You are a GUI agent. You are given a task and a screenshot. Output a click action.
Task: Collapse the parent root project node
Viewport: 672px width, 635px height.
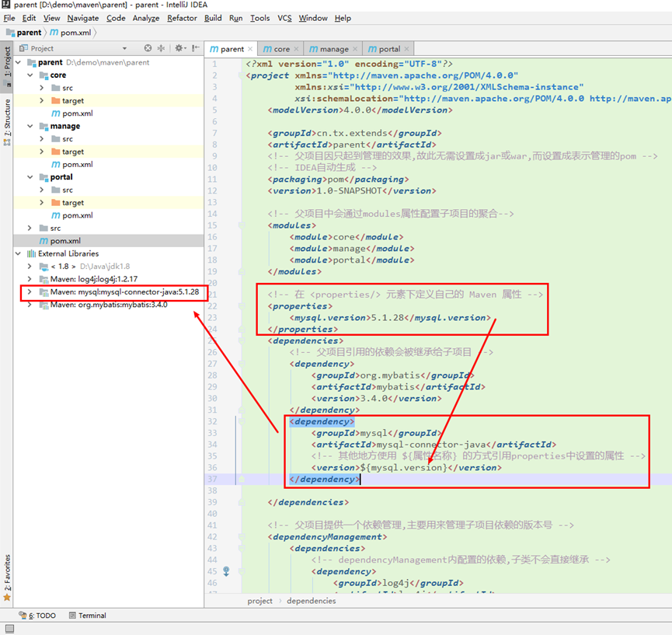19,62
